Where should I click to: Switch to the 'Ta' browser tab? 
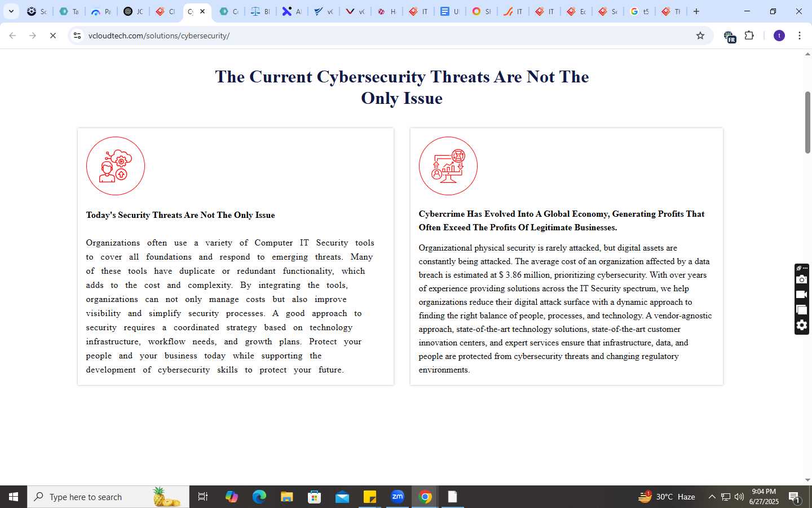[x=69, y=11]
